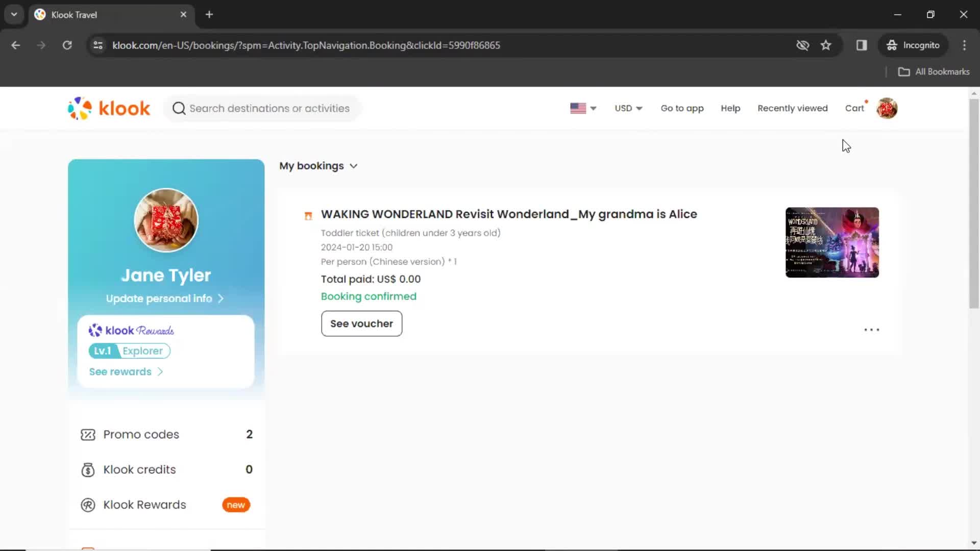
Task: Click the Klook credits row toggle
Action: pyautogui.click(x=166, y=469)
